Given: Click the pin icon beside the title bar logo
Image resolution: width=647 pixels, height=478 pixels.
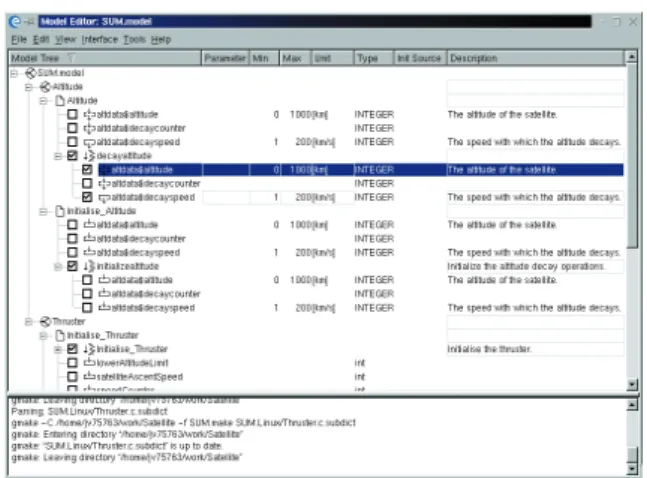Looking at the screenshot, I should coord(29,21).
